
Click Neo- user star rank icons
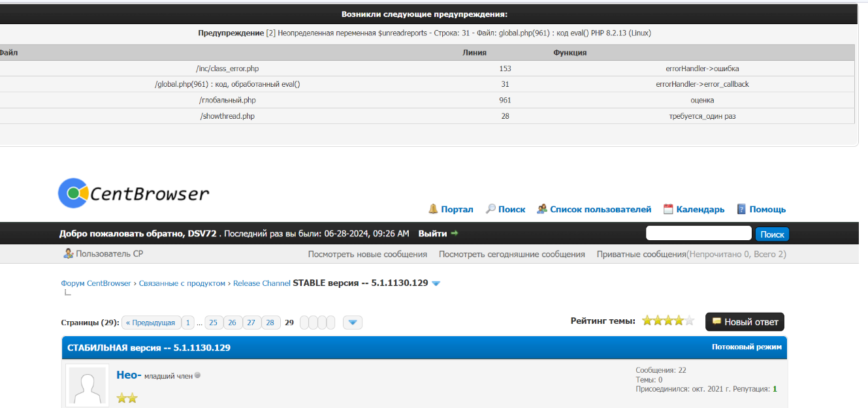coord(127,398)
